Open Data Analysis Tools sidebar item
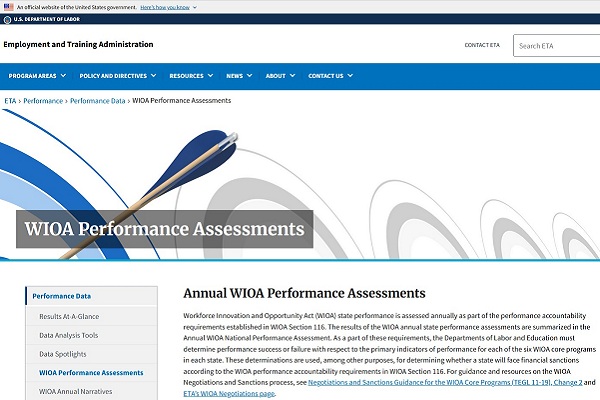The width and height of the screenshot is (600, 400). tap(69, 335)
